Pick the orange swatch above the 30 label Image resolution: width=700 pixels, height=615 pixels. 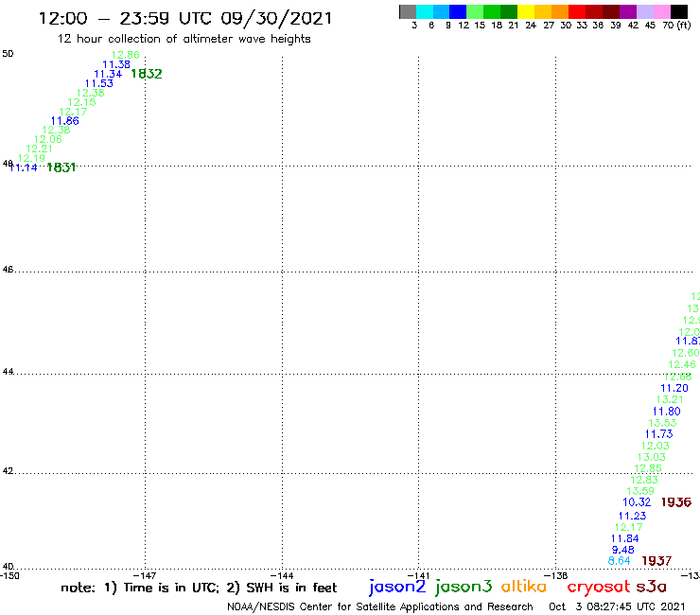tap(560, 11)
